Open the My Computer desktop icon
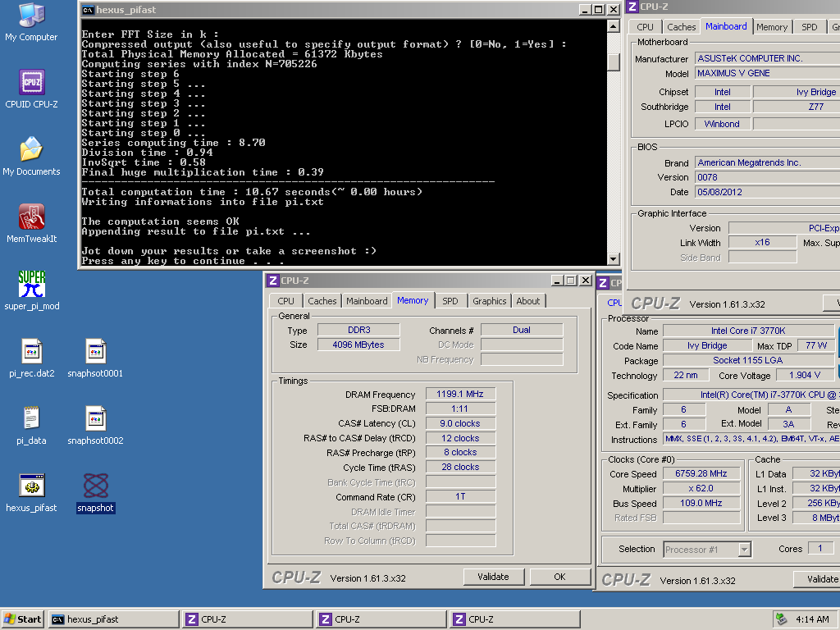 pyautogui.click(x=31, y=16)
